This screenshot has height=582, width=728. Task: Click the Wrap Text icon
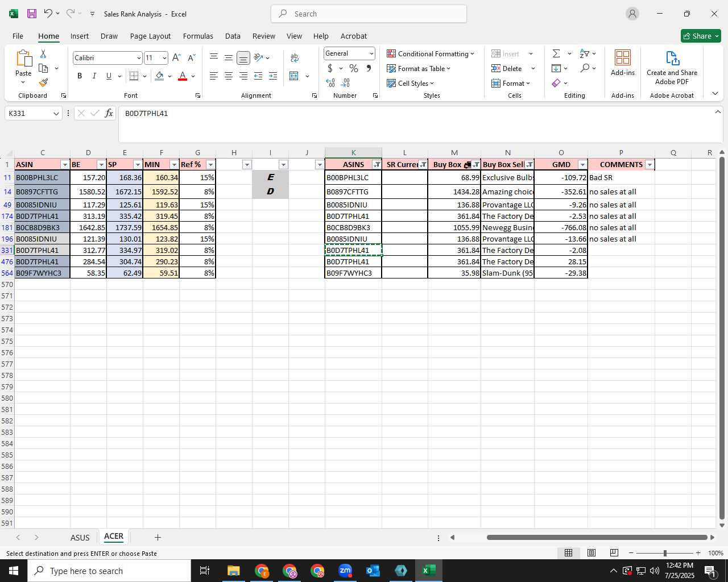[x=294, y=57]
